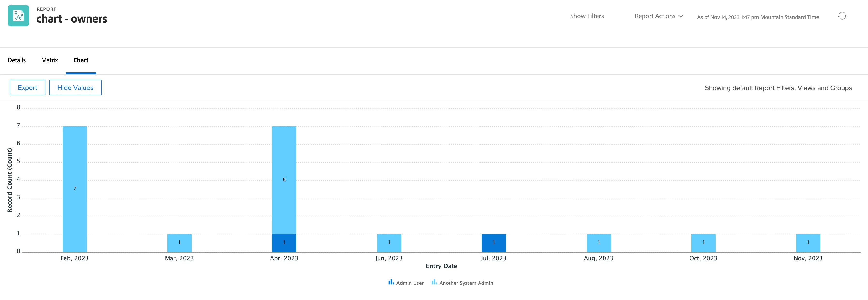Toggle Another System Admin legend label

[466, 283]
